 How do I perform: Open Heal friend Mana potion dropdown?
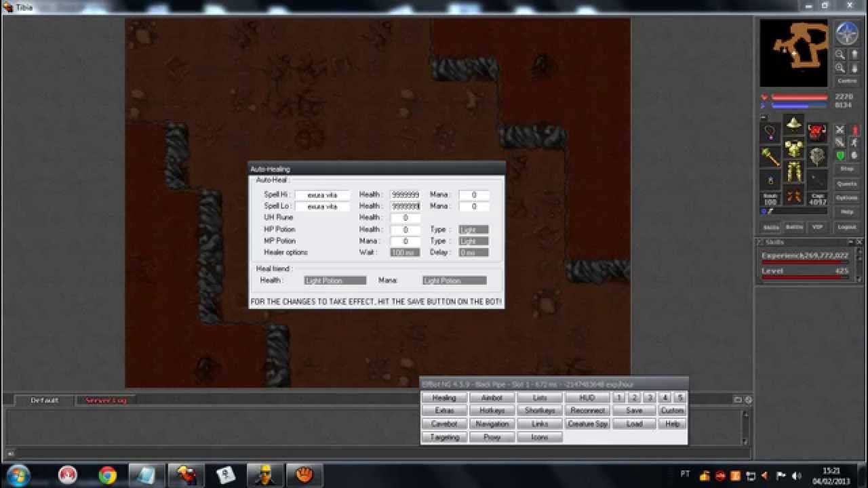click(x=454, y=281)
